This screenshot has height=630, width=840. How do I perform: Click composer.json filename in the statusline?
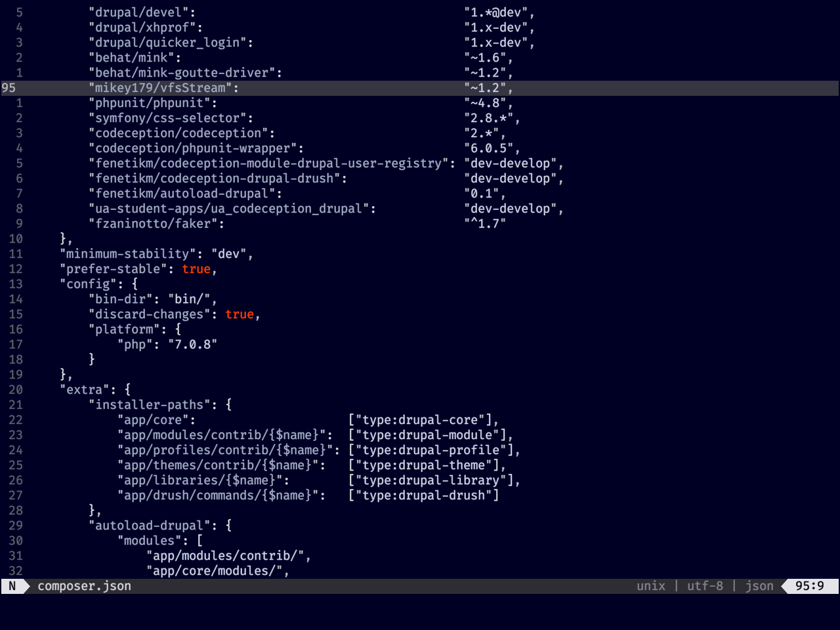pos(84,586)
